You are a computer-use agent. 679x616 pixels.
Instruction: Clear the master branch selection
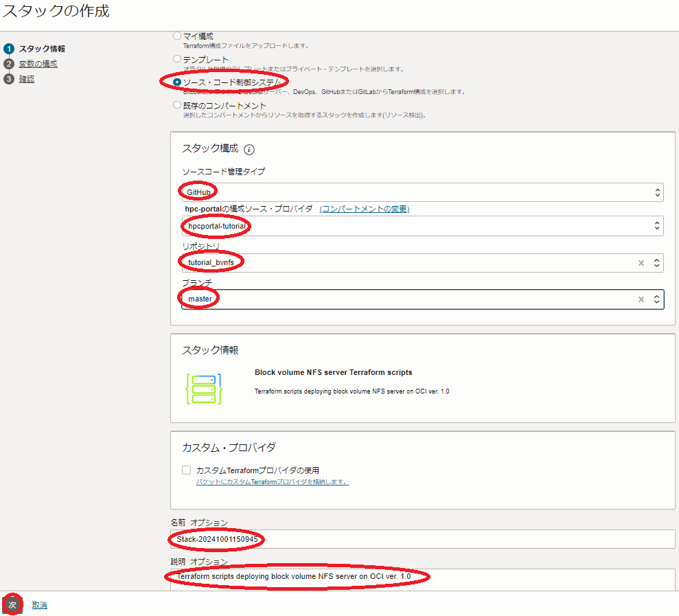point(641,299)
